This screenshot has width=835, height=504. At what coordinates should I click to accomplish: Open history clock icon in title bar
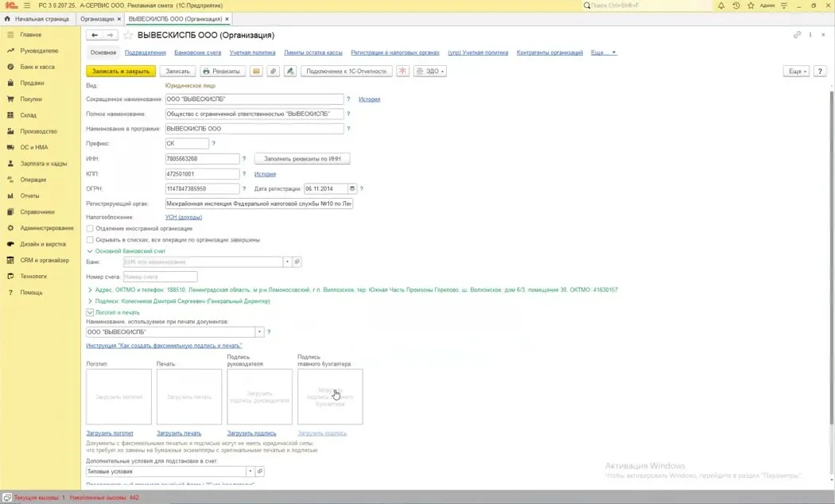click(736, 6)
